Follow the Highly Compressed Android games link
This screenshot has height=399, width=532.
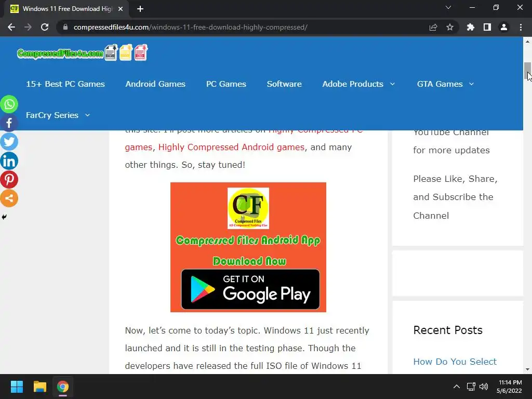point(231,147)
